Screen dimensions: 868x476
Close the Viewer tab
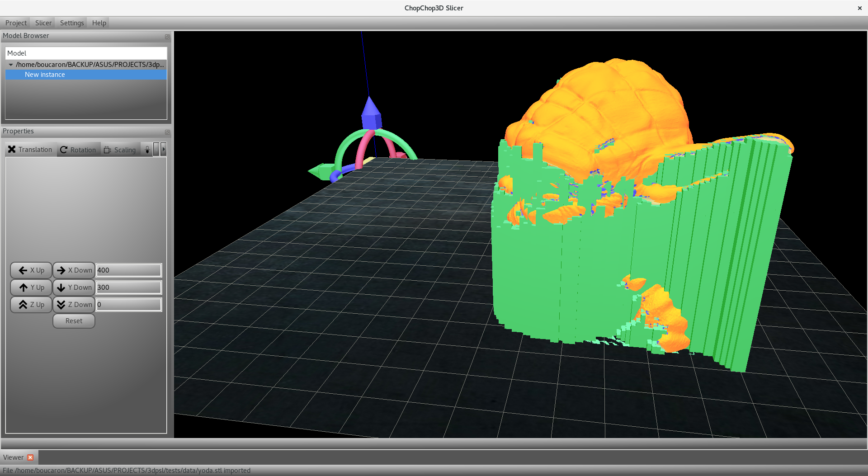pyautogui.click(x=30, y=457)
